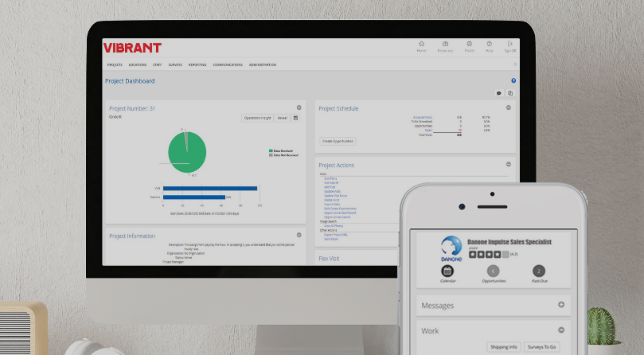Click the View All Photos link
Screen dimensions: 644x355
pyautogui.click(x=334, y=226)
